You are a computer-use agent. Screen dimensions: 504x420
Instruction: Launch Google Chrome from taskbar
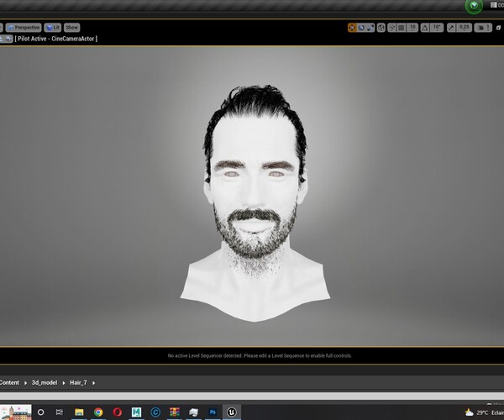[98, 412]
